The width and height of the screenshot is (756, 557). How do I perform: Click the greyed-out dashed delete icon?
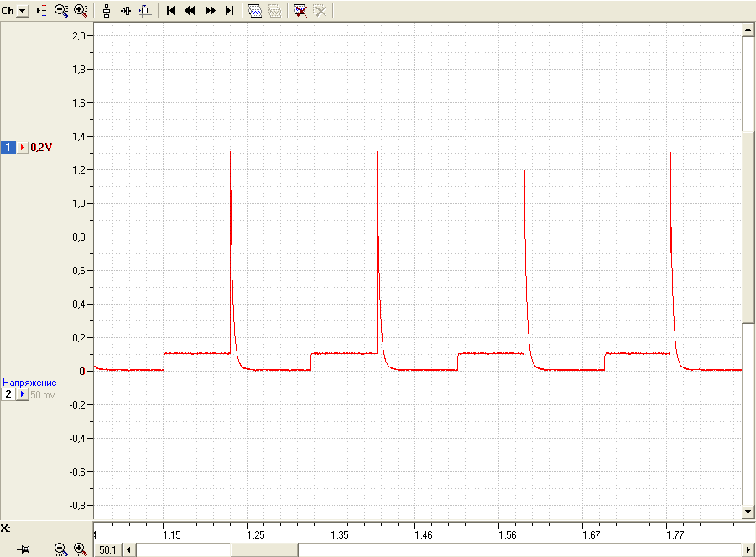(320, 11)
